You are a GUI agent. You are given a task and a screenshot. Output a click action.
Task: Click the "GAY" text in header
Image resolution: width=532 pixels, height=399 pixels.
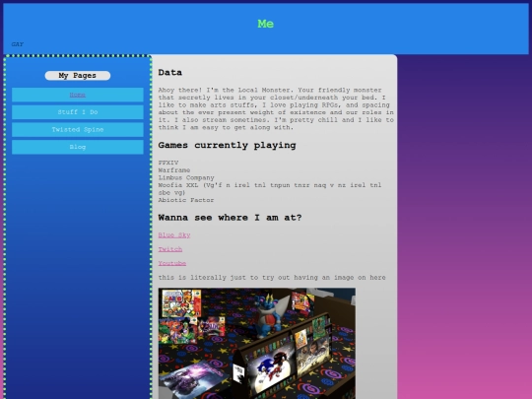[18, 44]
